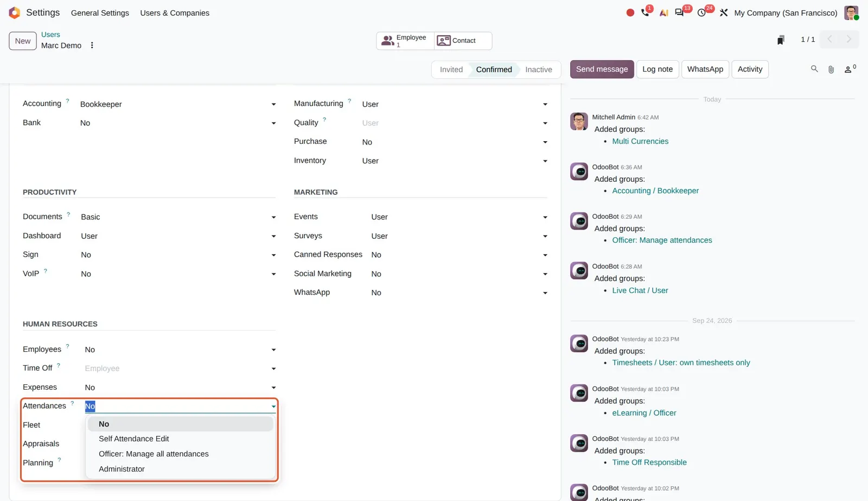Click Mitchell Admin's avatar in chatter

[579, 122]
